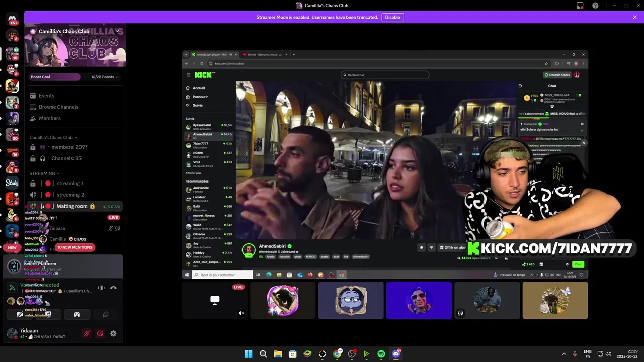644x362 pixels.
Task: Collapse the Kick chat panel icon
Action: point(521,86)
